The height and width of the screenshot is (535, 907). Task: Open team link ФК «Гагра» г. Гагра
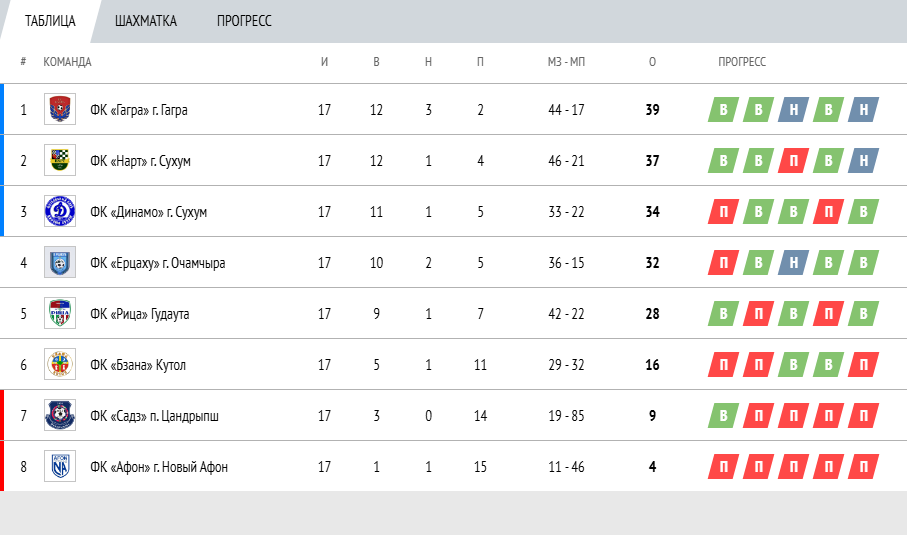pyautogui.click(x=138, y=110)
